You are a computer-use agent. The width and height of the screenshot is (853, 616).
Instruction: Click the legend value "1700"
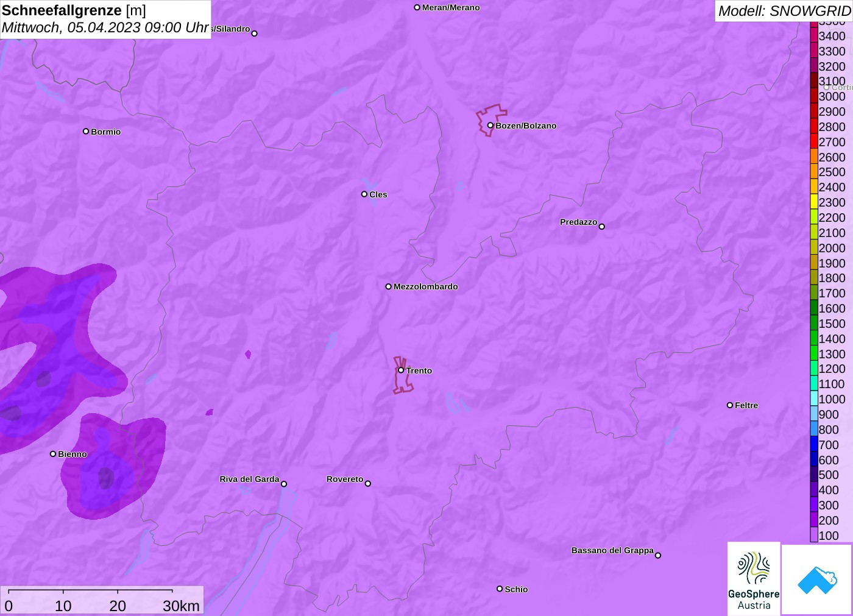click(x=832, y=293)
